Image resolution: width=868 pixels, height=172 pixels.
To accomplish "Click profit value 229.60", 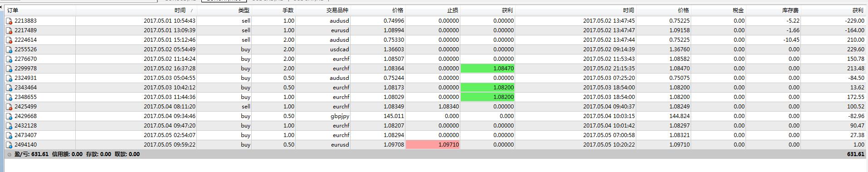I will click(855, 49).
